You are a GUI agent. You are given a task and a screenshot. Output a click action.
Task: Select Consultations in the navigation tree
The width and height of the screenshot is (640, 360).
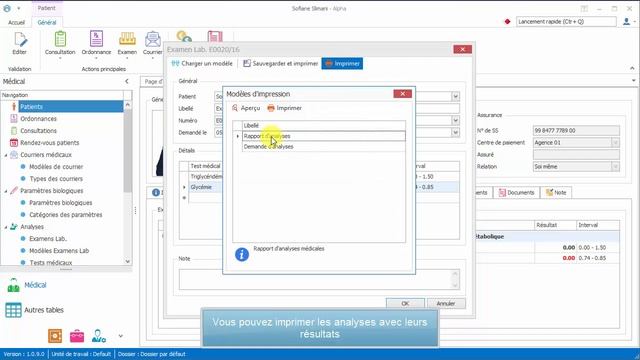point(38,131)
